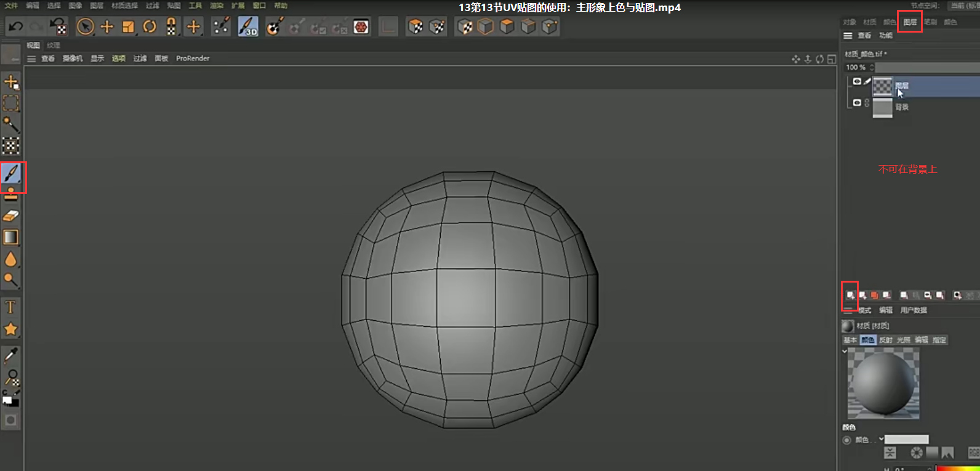Select the dotted rectangle selection tool
The height and width of the screenshot is (471, 980).
[x=11, y=103]
